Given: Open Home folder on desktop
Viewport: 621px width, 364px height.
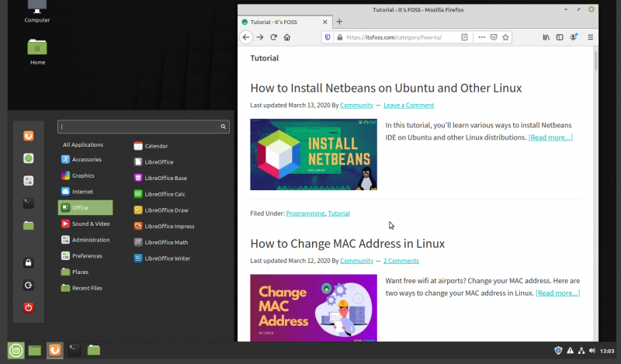Looking at the screenshot, I should [37, 52].
